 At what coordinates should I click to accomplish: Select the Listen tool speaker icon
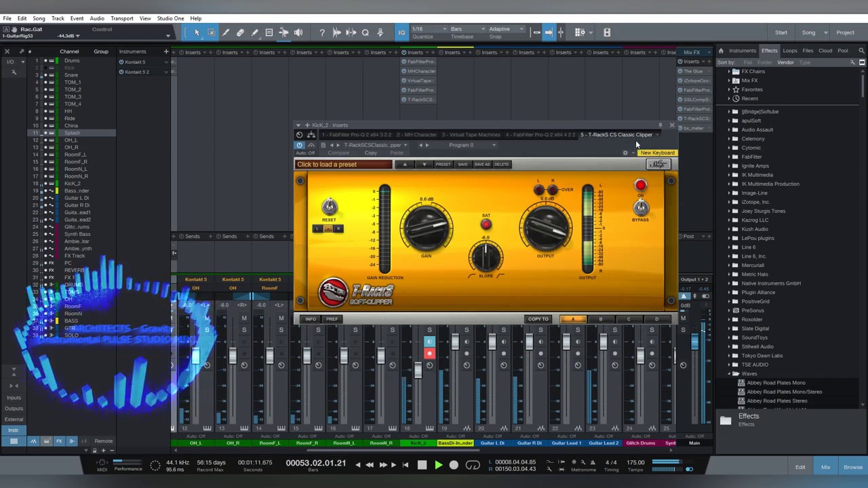[x=298, y=33]
